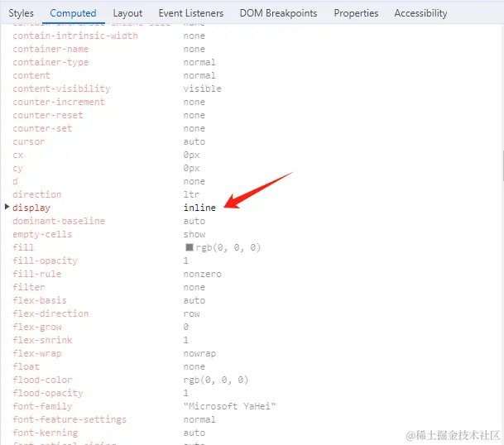Click the vertical scrollbar thumb
Screen dimensions: 504x445
[x=502, y=166]
